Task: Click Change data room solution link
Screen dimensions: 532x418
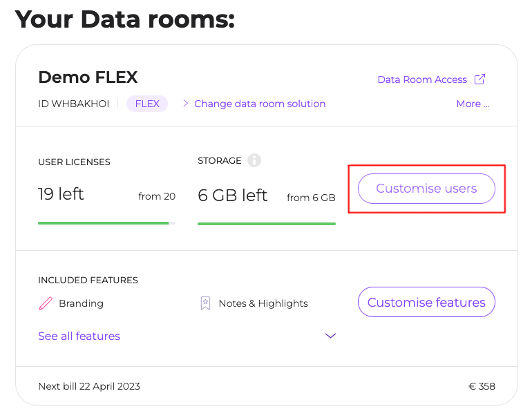Action: (x=260, y=104)
